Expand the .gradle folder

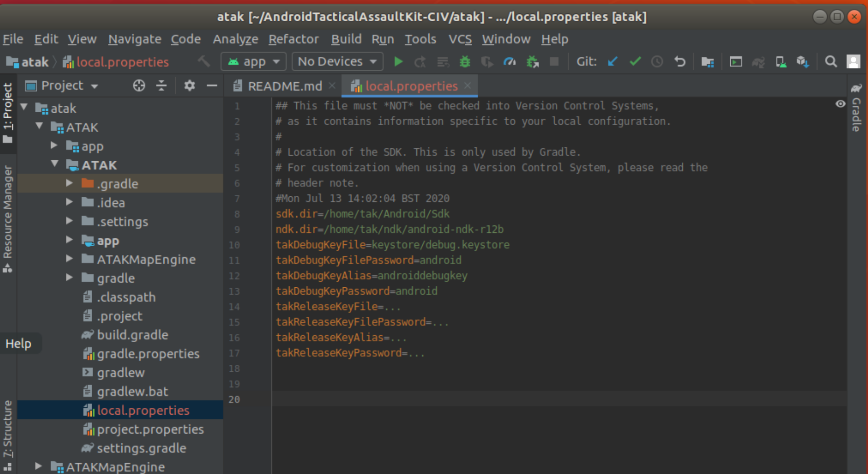point(69,183)
